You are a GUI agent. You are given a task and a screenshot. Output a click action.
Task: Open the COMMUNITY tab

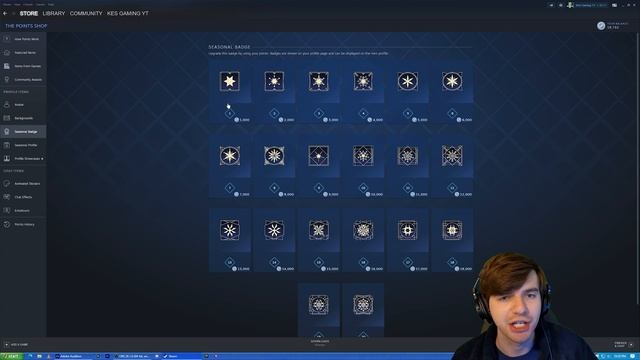pos(86,13)
